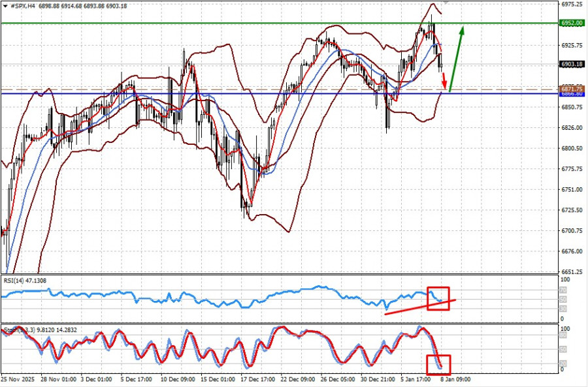Click the black 6903.18 current price label
The width and height of the screenshot is (588, 387).
[x=572, y=64]
